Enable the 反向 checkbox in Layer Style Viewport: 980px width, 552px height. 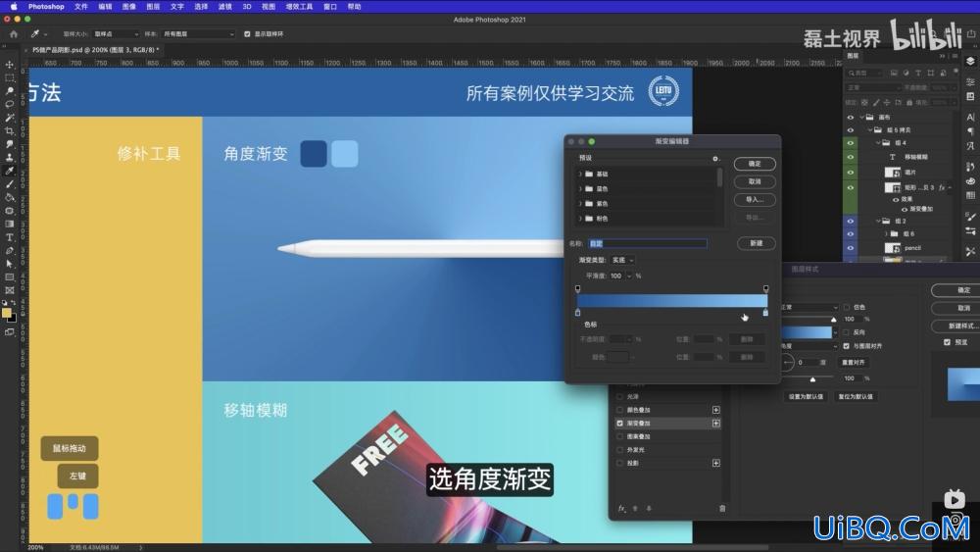pyautogui.click(x=847, y=332)
